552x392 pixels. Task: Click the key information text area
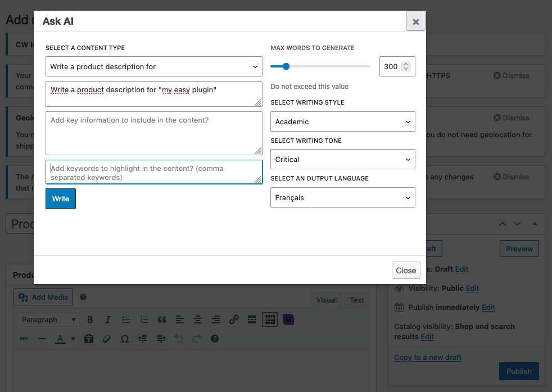pyautogui.click(x=153, y=133)
